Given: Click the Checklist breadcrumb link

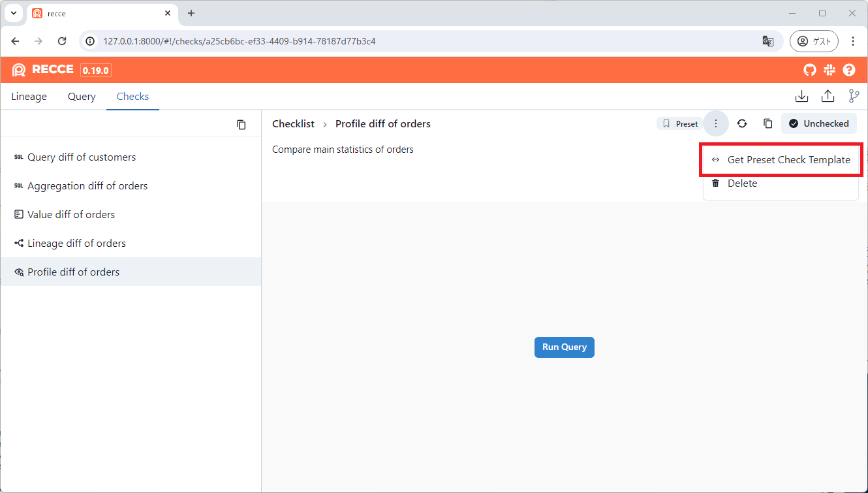Looking at the screenshot, I should [x=293, y=124].
